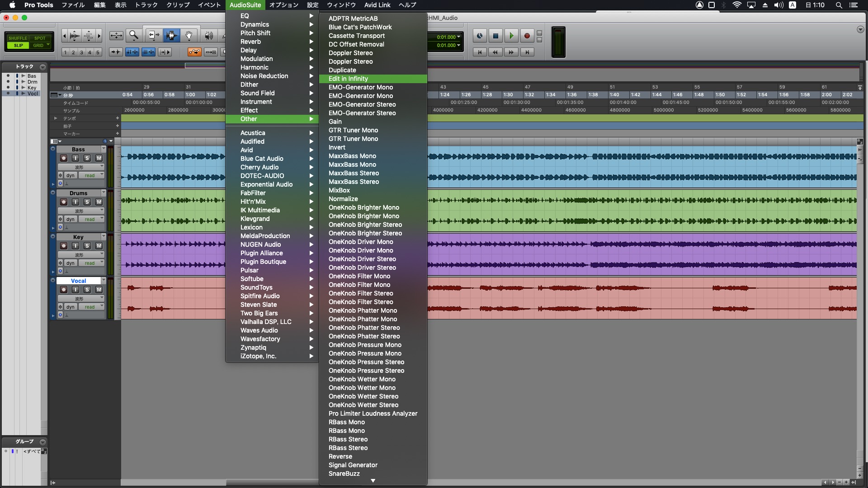868x488 pixels.
Task: Click the mirrored MIDI editing button
Action: (x=211, y=52)
